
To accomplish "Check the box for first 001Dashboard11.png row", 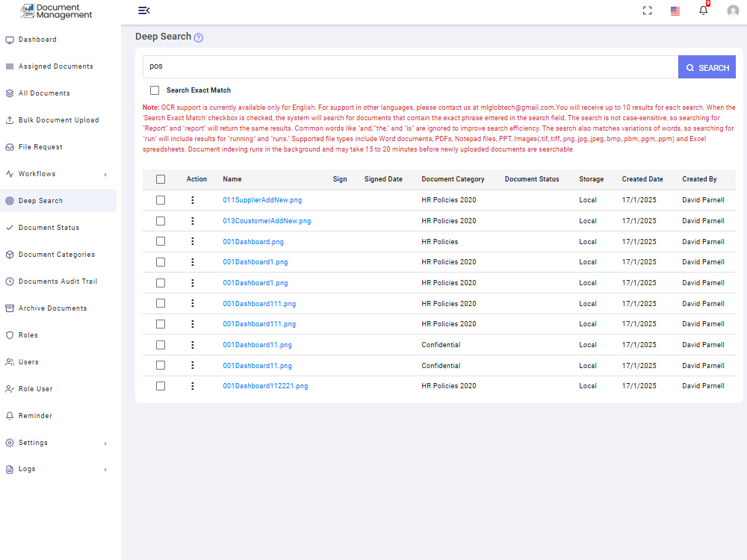I will (x=161, y=345).
